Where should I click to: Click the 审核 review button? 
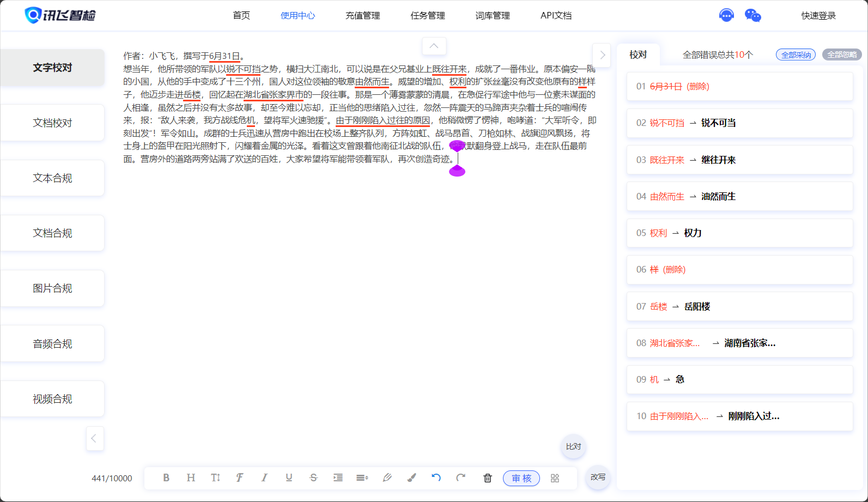click(521, 478)
